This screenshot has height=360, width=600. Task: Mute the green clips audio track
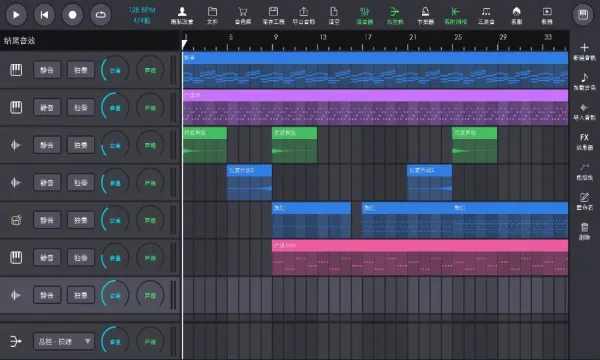47,145
